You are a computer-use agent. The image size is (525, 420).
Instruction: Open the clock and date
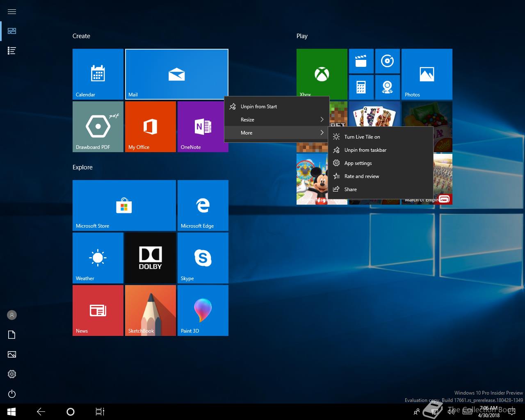489,412
